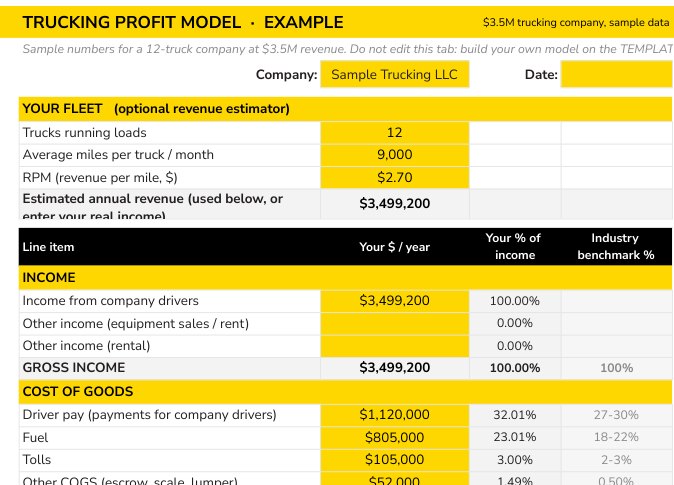Click the empty Other income equipment sales amount cell

[395, 323]
